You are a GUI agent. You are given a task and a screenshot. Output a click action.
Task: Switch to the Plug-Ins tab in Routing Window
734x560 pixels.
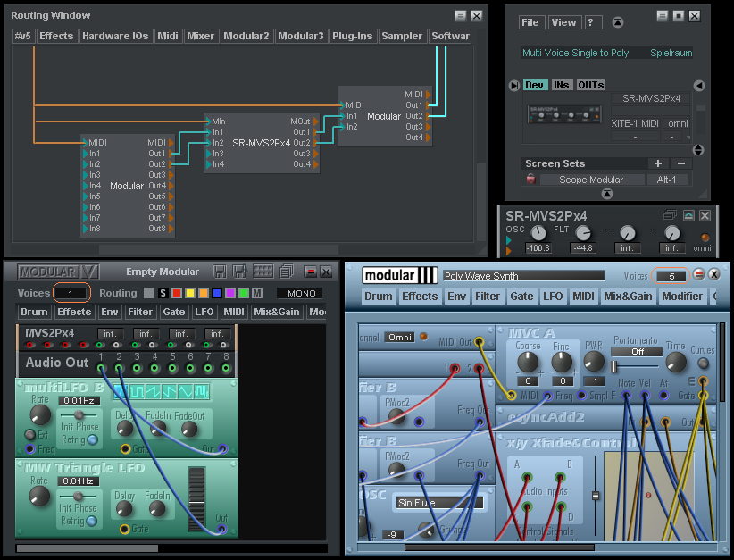pyautogui.click(x=352, y=36)
